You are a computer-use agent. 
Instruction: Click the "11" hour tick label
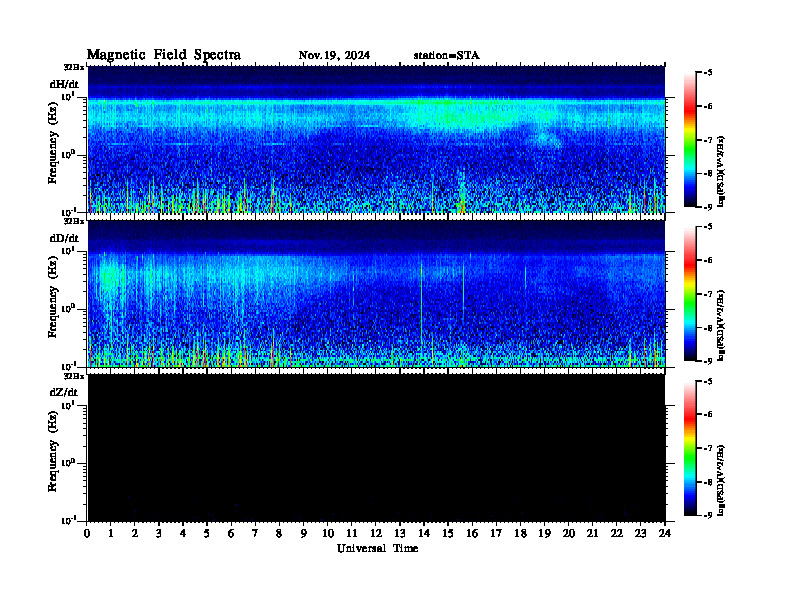tap(352, 533)
